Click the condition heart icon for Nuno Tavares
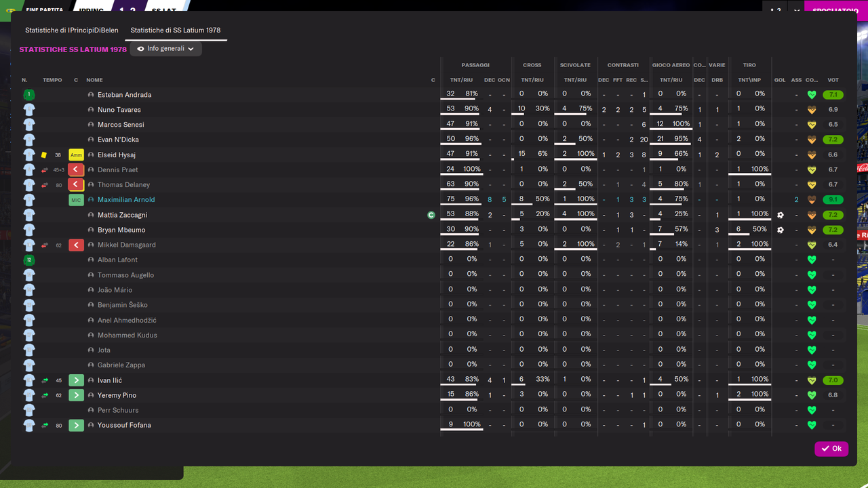Viewport: 868px width, 488px height. (812, 110)
